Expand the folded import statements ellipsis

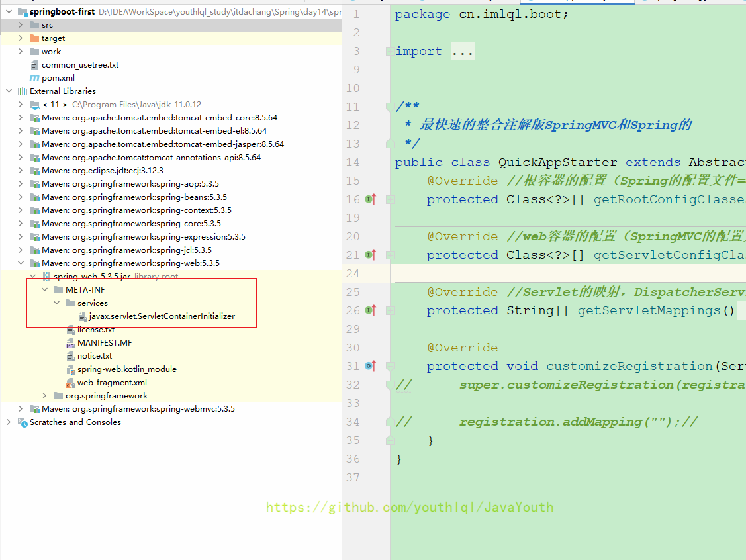tap(463, 52)
